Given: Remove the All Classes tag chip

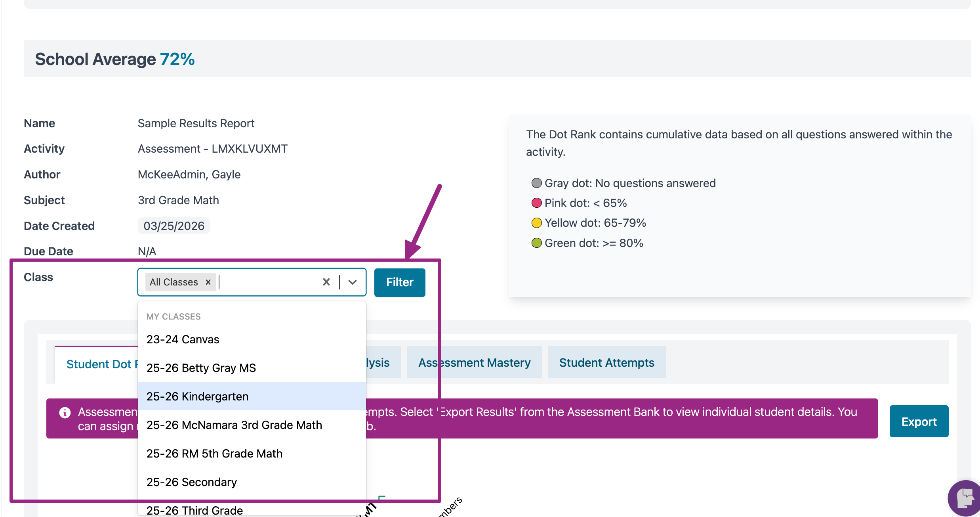Looking at the screenshot, I should 208,282.
